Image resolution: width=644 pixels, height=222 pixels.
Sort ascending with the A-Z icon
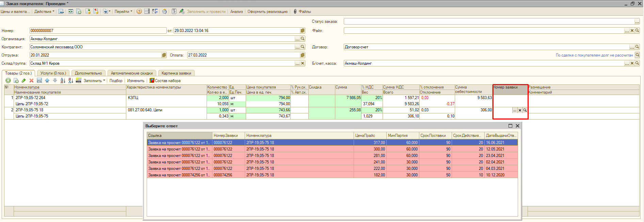click(x=63, y=80)
